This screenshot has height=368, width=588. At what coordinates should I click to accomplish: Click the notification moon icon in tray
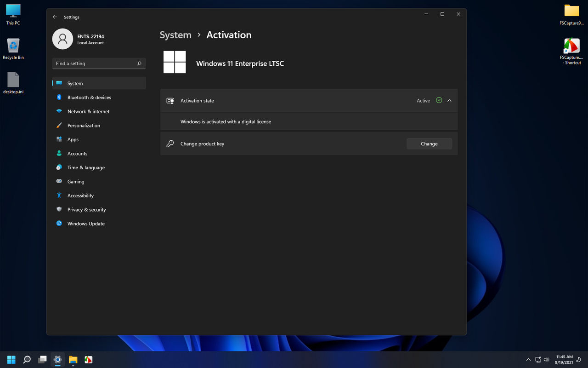(x=579, y=359)
